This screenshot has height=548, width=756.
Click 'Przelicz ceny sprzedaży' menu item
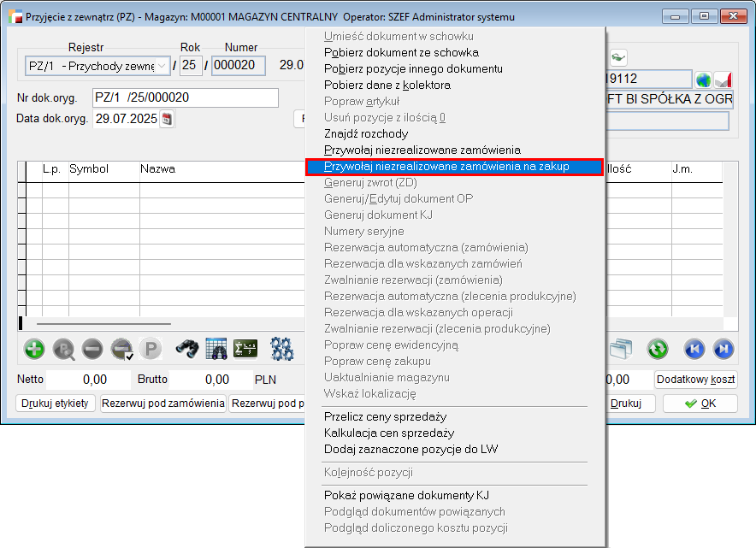pyautogui.click(x=385, y=416)
